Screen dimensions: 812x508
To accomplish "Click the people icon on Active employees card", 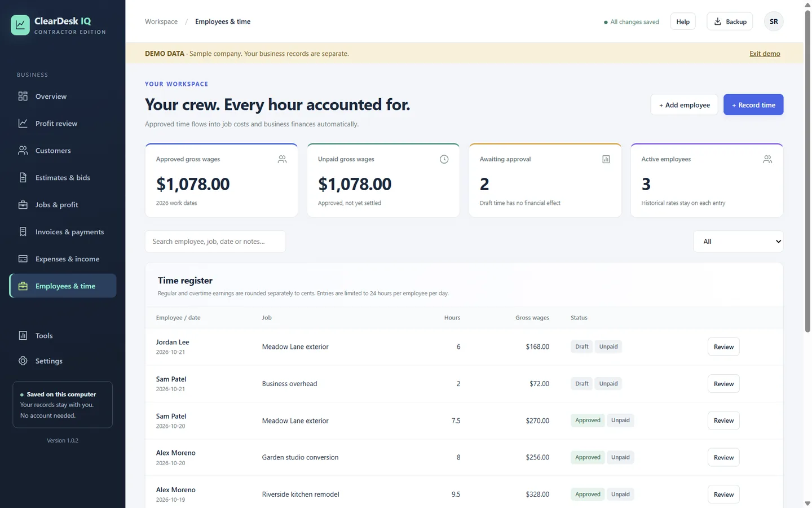I will pos(767,160).
